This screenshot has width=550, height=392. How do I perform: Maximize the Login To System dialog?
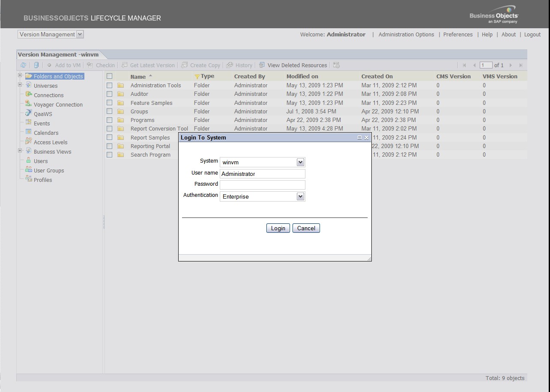pos(359,137)
